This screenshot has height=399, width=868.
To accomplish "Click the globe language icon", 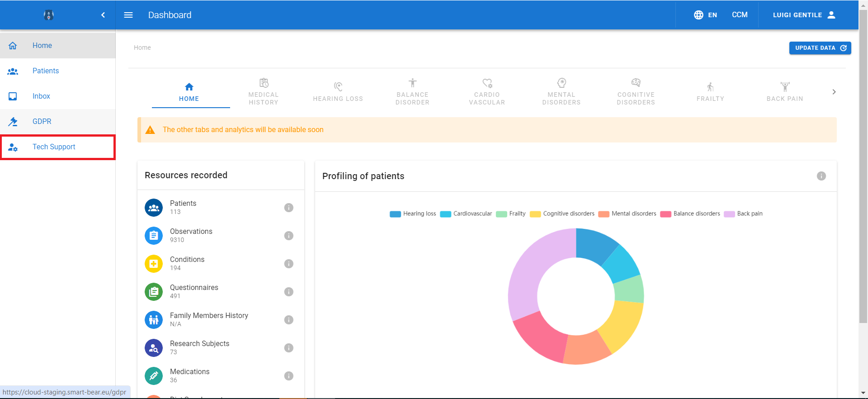I will 698,15.
